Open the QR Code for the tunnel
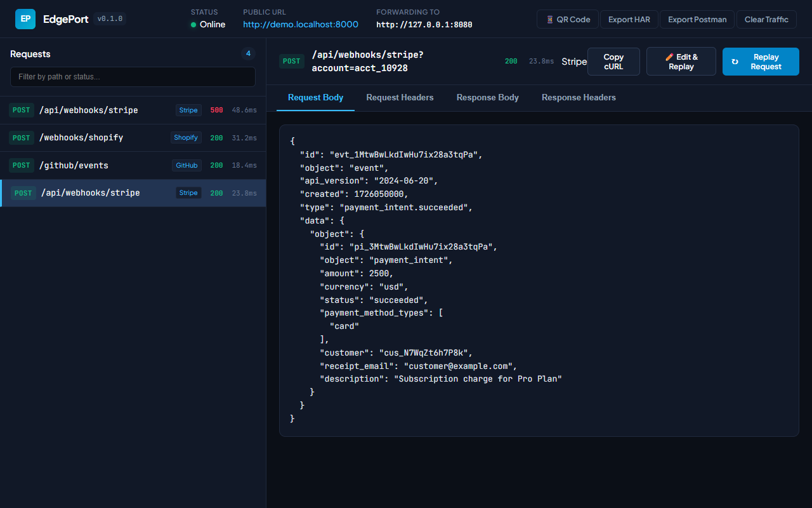Screen dimensions: 812x508 coord(568,19)
